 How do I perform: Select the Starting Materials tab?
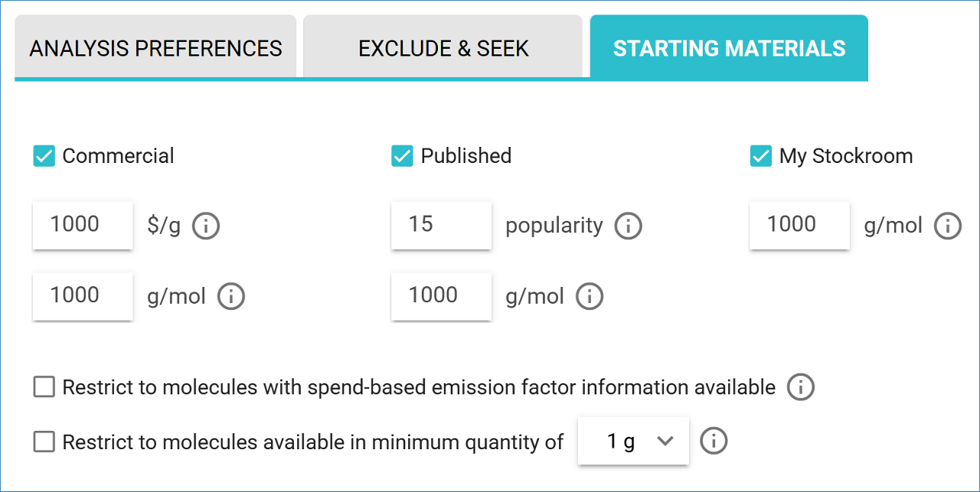[x=729, y=48]
